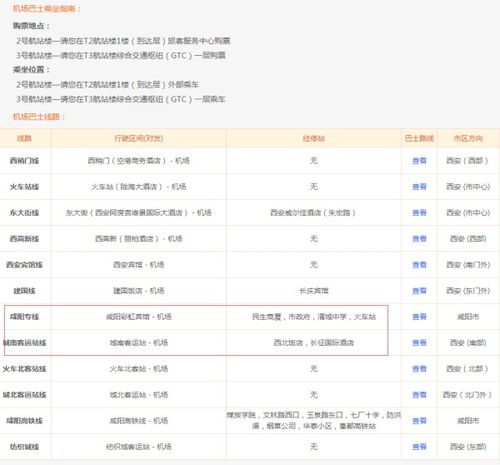The image size is (500, 465).
Task: Open the 查看 link for 东大街线
Action: pos(419,213)
